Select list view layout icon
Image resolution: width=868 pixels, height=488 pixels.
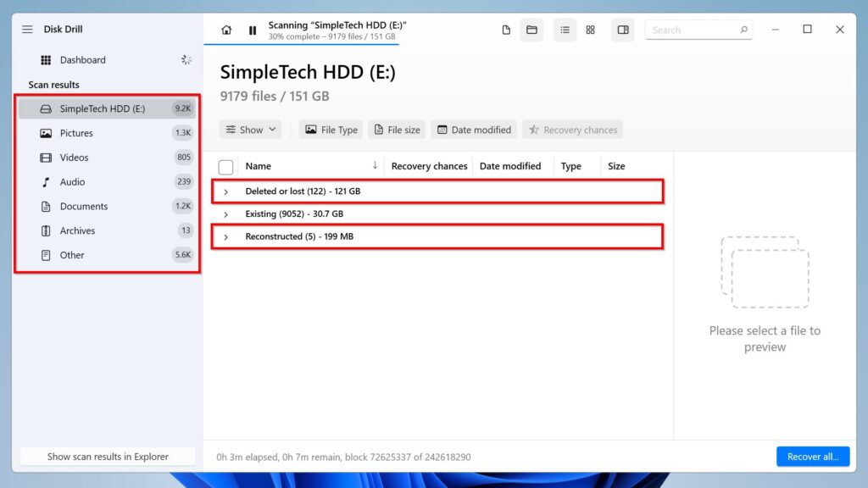(x=565, y=30)
